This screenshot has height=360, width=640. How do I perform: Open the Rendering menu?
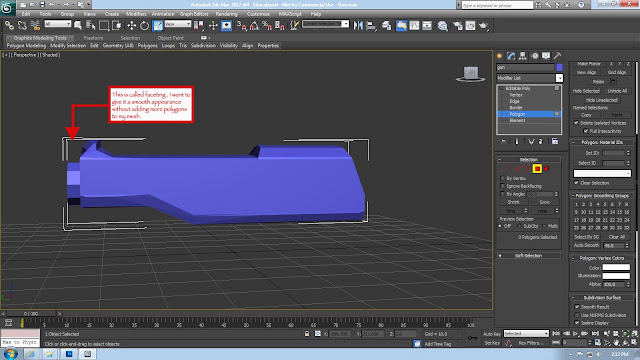click(x=227, y=14)
